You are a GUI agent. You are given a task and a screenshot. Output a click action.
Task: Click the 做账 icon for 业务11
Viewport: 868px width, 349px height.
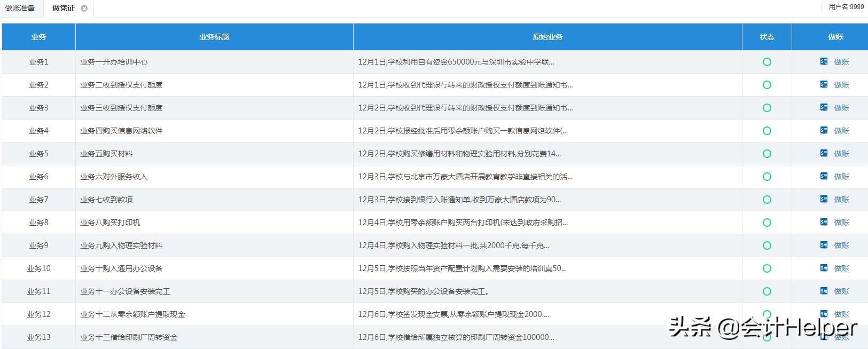824,291
